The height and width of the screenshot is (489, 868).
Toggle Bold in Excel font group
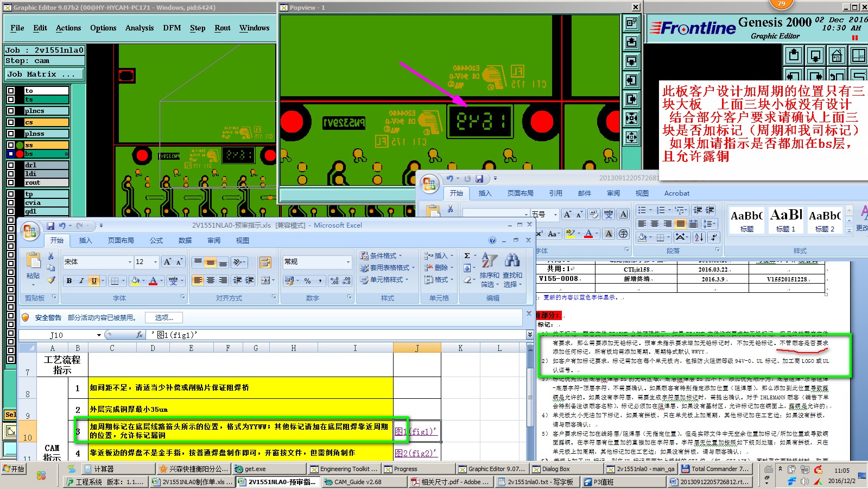click(x=69, y=281)
